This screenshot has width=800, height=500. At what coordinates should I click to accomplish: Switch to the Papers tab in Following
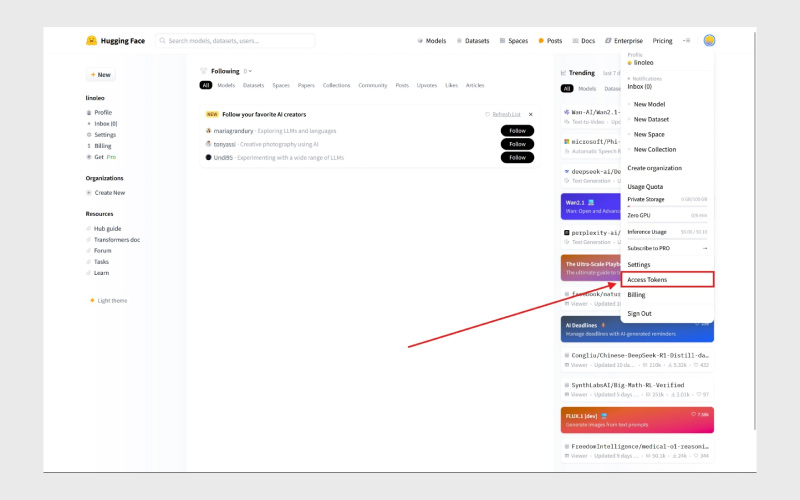coord(306,86)
